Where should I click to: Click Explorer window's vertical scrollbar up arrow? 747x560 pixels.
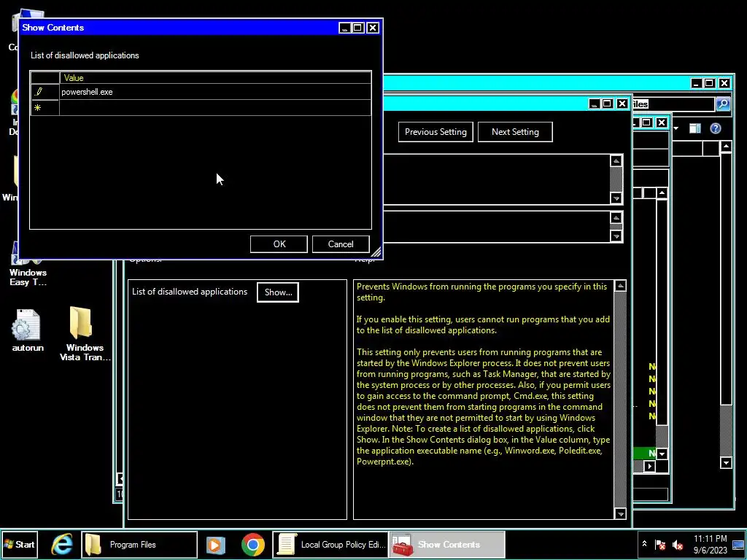point(726,147)
